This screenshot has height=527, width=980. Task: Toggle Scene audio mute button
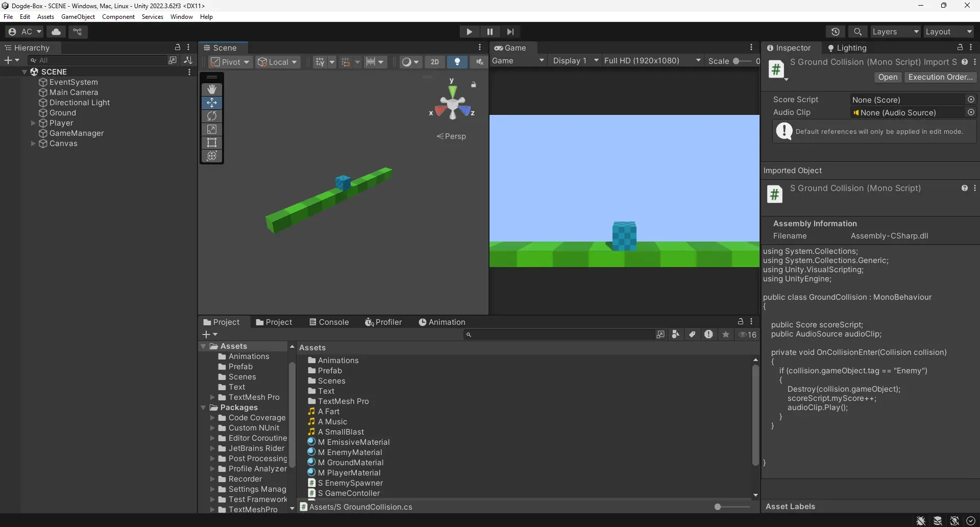pyautogui.click(x=479, y=62)
